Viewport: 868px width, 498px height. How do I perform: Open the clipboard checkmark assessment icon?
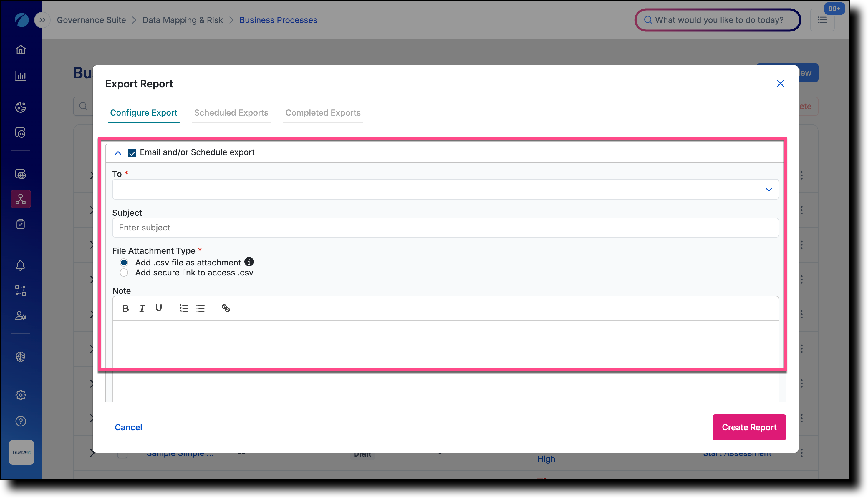21,224
